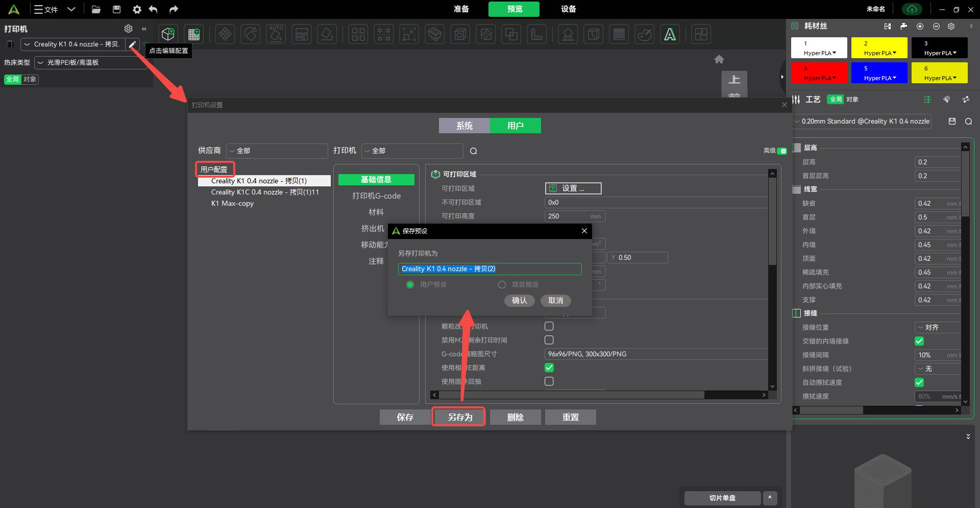The image size is (980, 508).
Task: Click the search icon beside process preset
Action: [968, 122]
